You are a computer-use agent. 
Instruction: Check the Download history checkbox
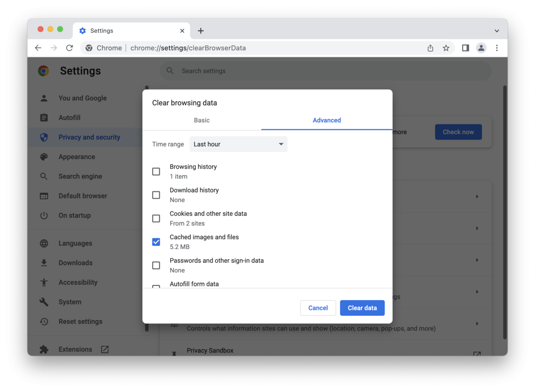click(x=156, y=195)
